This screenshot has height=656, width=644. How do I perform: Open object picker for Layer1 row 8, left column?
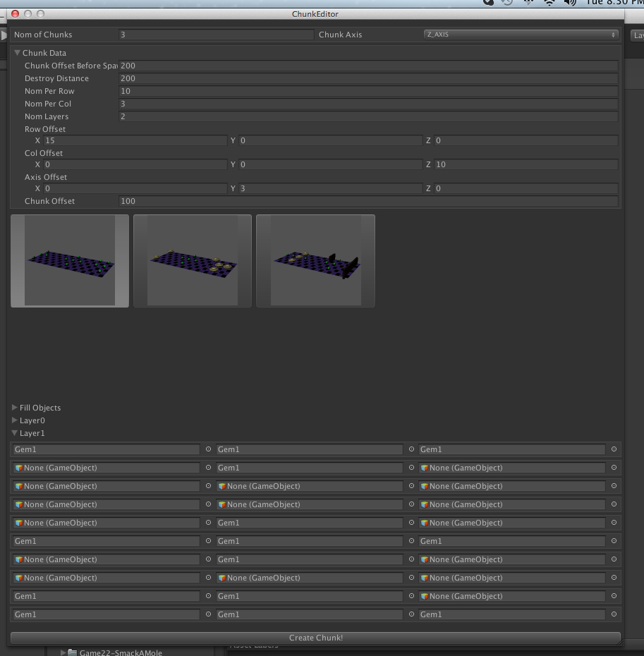208,578
